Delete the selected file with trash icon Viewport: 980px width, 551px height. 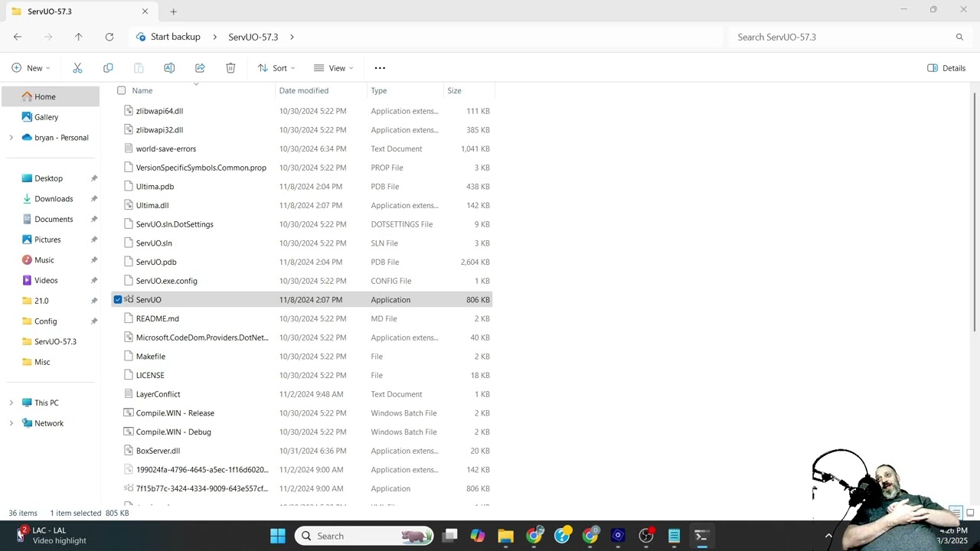pyautogui.click(x=230, y=68)
